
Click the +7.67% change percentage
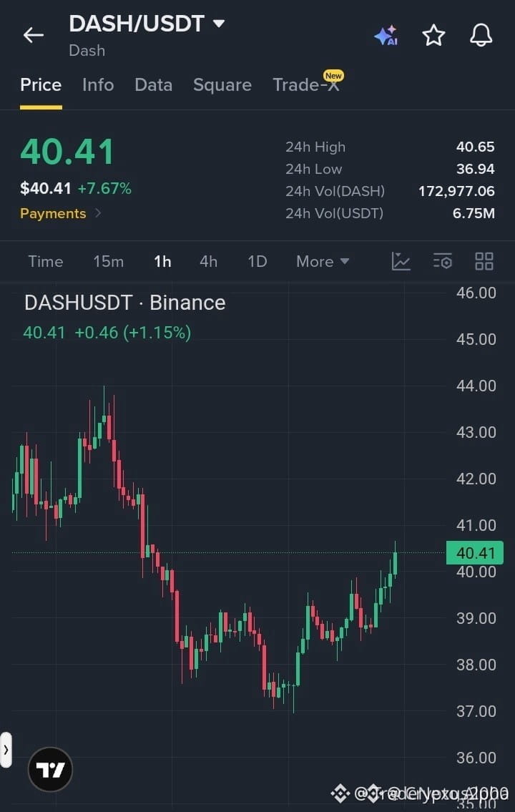pos(104,188)
